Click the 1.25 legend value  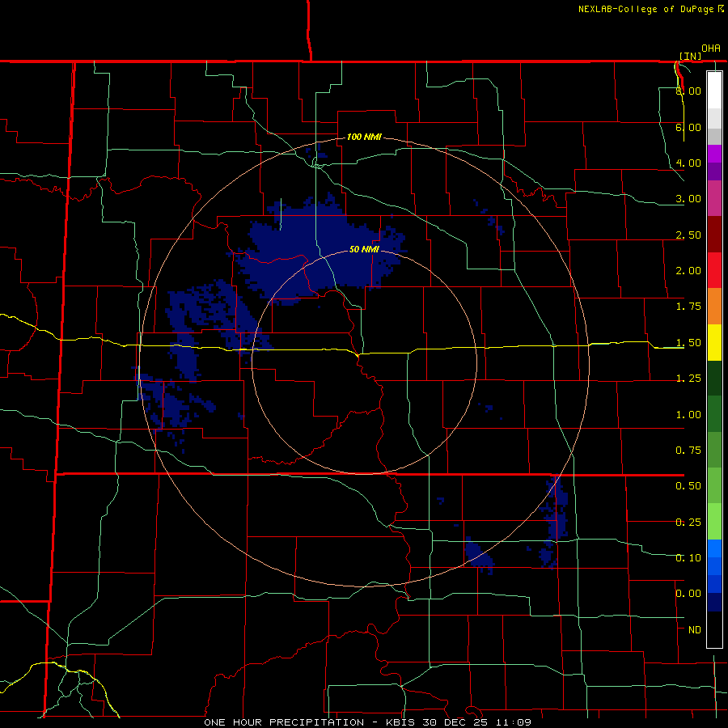[x=688, y=379]
